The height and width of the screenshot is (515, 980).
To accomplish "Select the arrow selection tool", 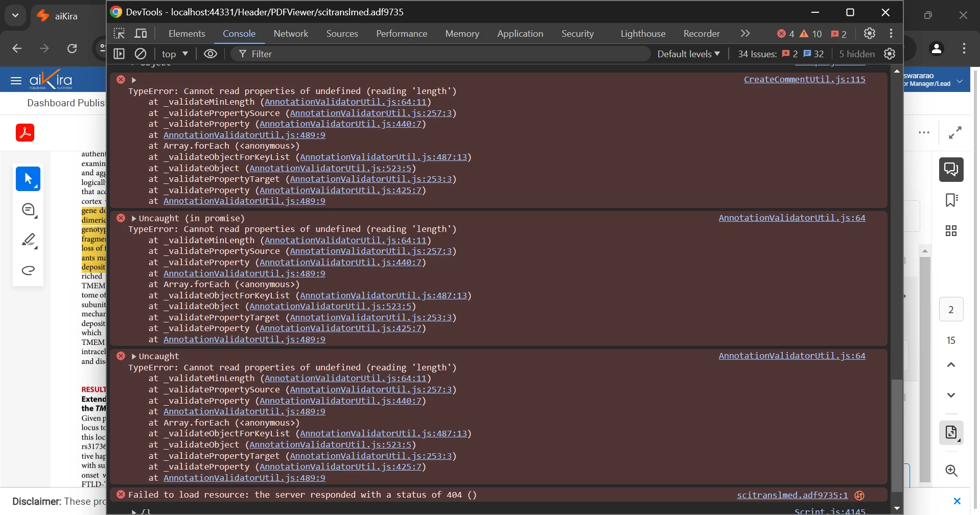I will point(28,179).
